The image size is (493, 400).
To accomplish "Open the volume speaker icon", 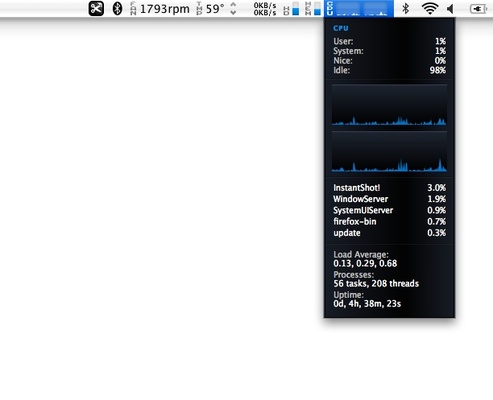I will [x=450, y=9].
